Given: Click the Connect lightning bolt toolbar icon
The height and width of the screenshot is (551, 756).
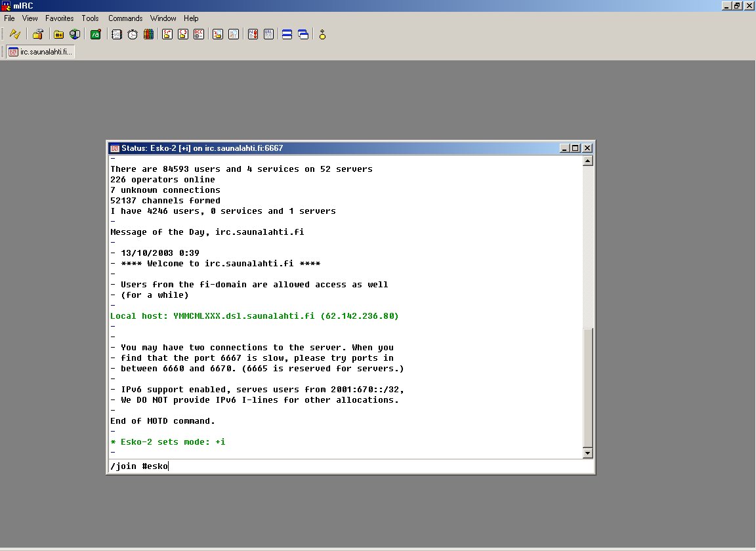Looking at the screenshot, I should tap(15, 34).
